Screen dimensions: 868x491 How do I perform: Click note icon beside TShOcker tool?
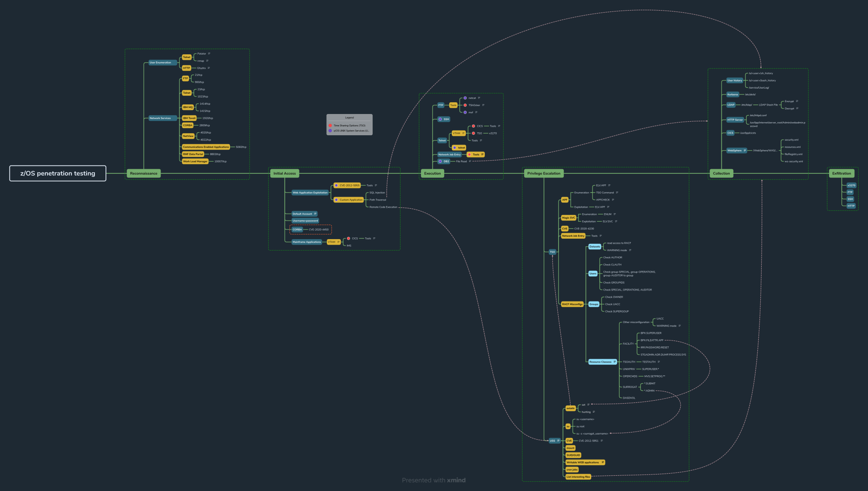pos(483,105)
